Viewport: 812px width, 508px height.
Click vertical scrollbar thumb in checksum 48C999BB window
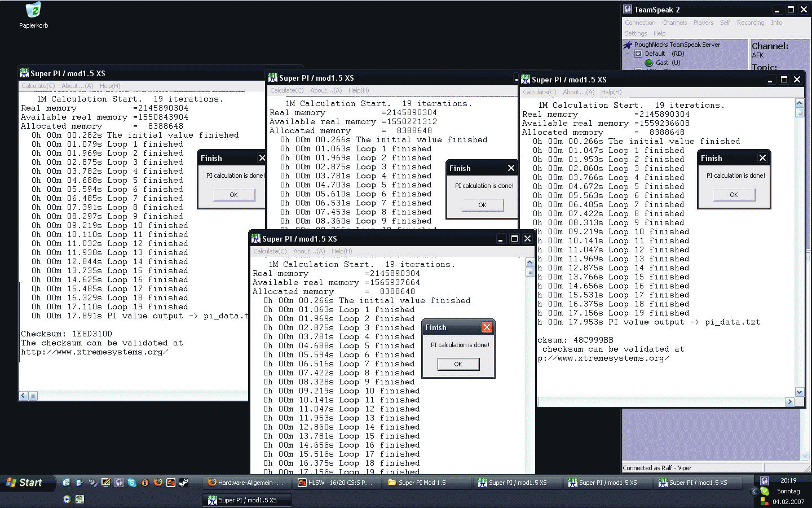pyautogui.click(x=799, y=112)
